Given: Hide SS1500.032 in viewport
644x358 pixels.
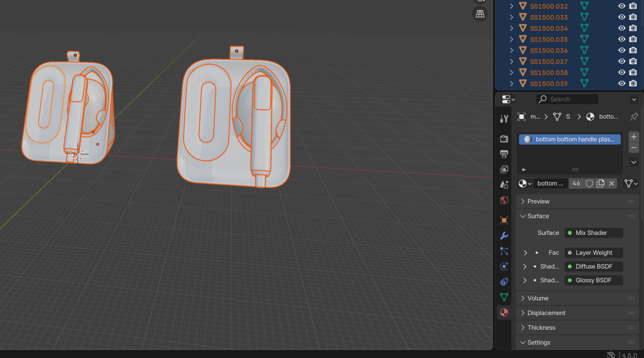Looking at the screenshot, I should (622, 6).
